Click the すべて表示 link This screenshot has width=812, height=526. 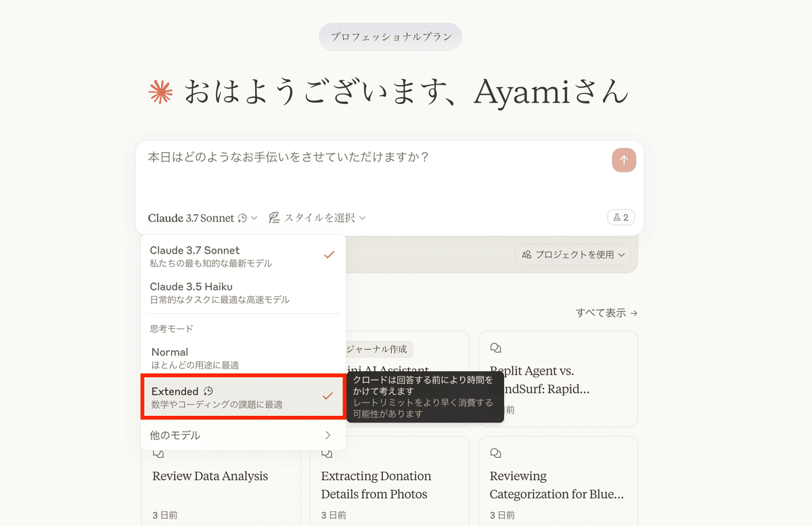[x=606, y=313]
